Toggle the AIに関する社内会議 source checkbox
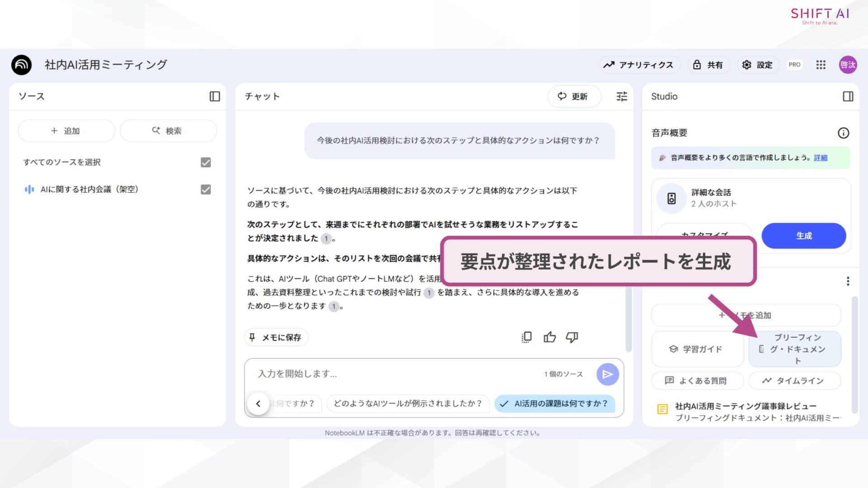Image resolution: width=868 pixels, height=488 pixels. tap(206, 189)
